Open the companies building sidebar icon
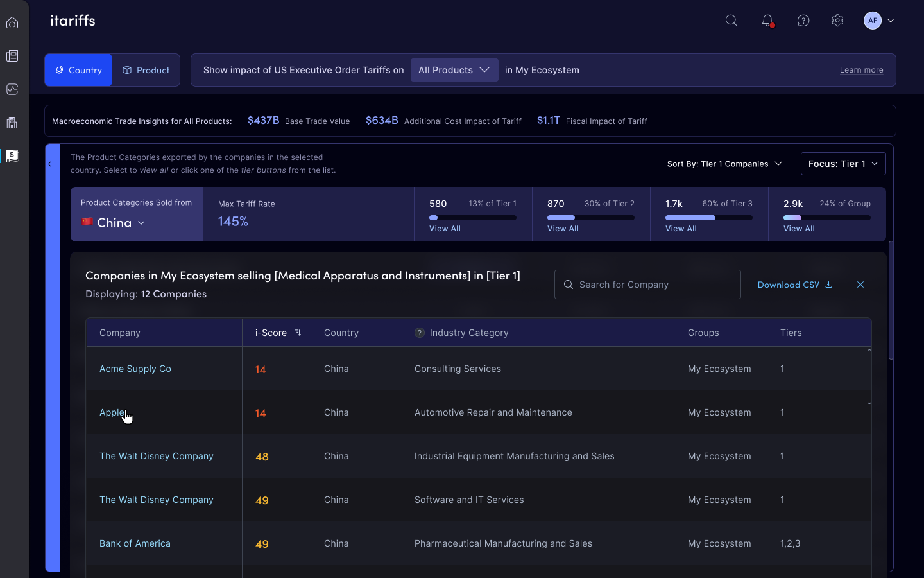Viewport: 924px width, 578px height. point(12,123)
